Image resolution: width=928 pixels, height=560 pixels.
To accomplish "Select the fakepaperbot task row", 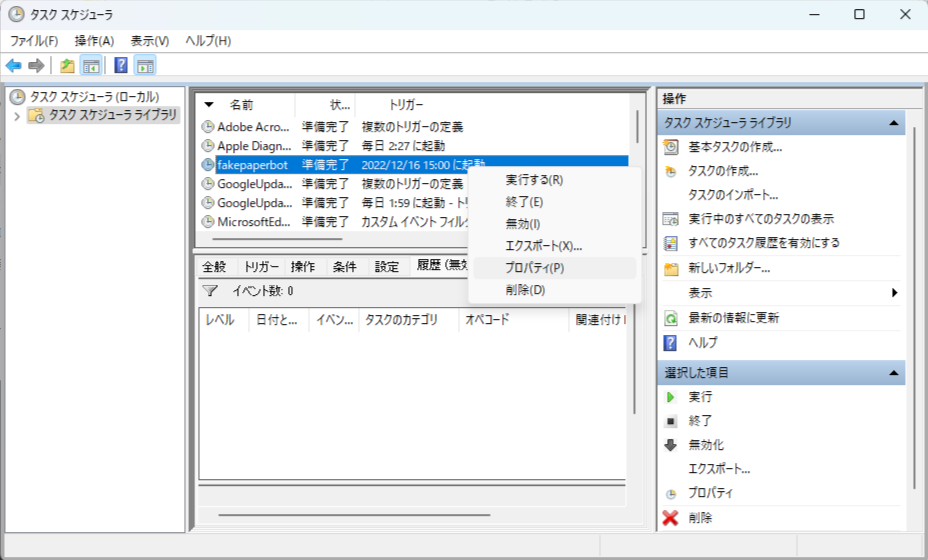I will coord(414,165).
